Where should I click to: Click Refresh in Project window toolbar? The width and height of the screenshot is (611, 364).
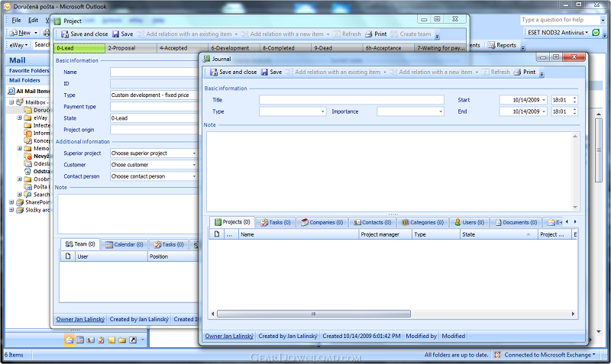click(x=348, y=34)
